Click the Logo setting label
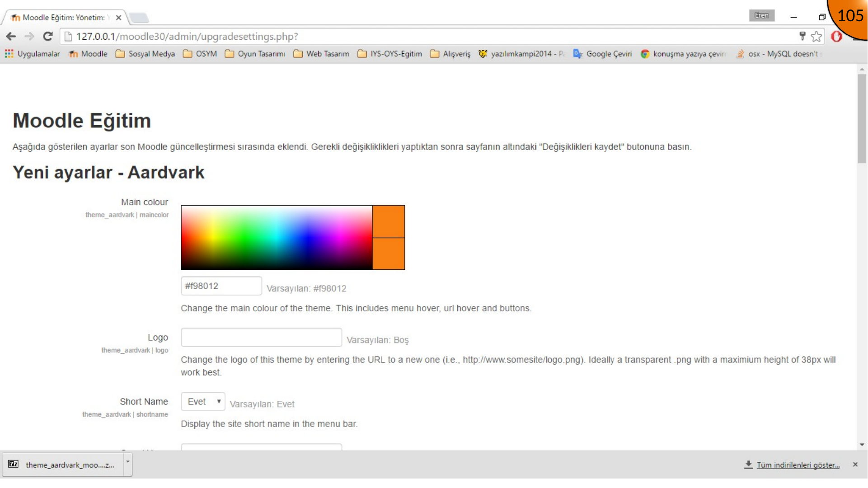Viewport: 868px width, 488px height. coord(158,338)
